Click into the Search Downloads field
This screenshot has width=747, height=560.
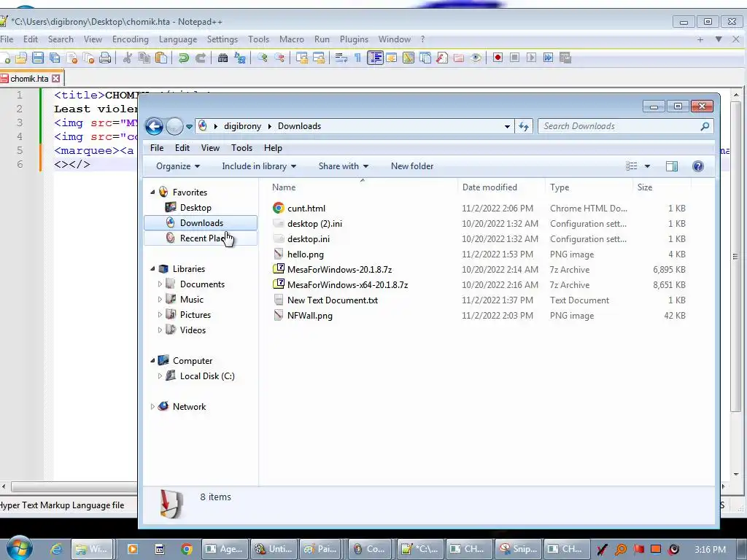coord(619,126)
